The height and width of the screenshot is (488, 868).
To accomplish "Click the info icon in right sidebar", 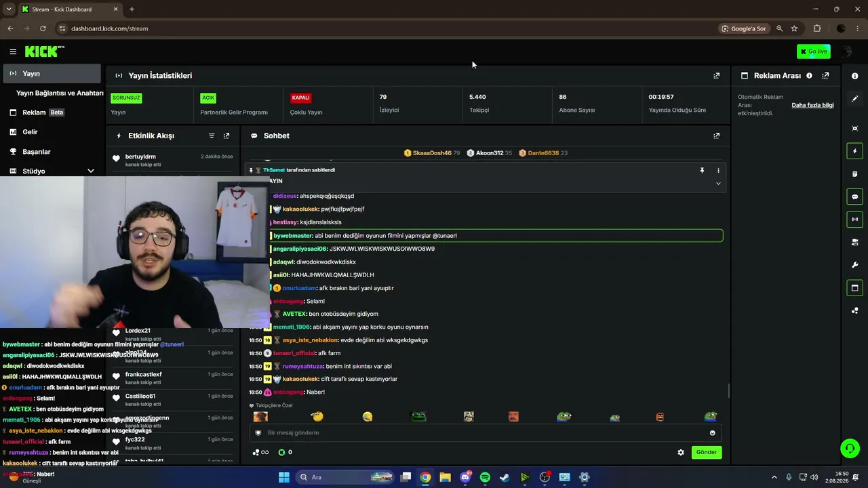I will coord(854,76).
